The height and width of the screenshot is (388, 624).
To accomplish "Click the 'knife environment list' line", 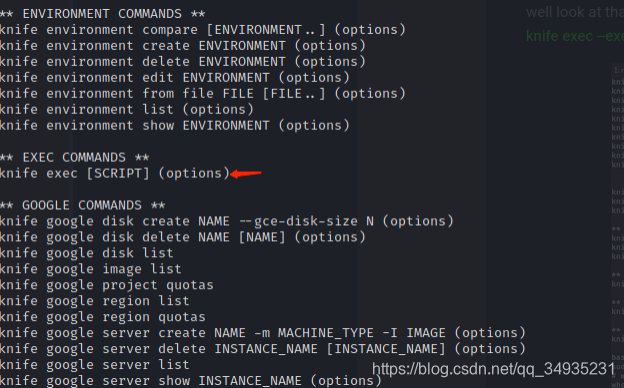I will (127, 109).
